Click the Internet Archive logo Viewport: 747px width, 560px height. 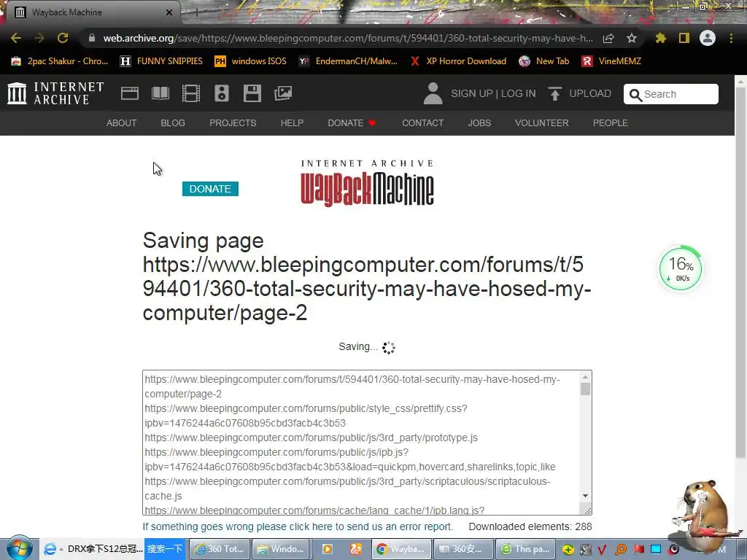pos(55,93)
